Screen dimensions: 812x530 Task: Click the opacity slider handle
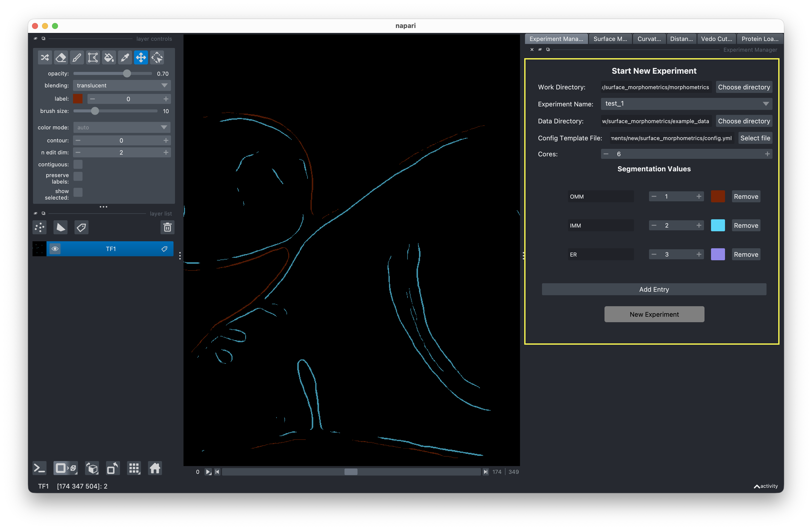coord(127,74)
